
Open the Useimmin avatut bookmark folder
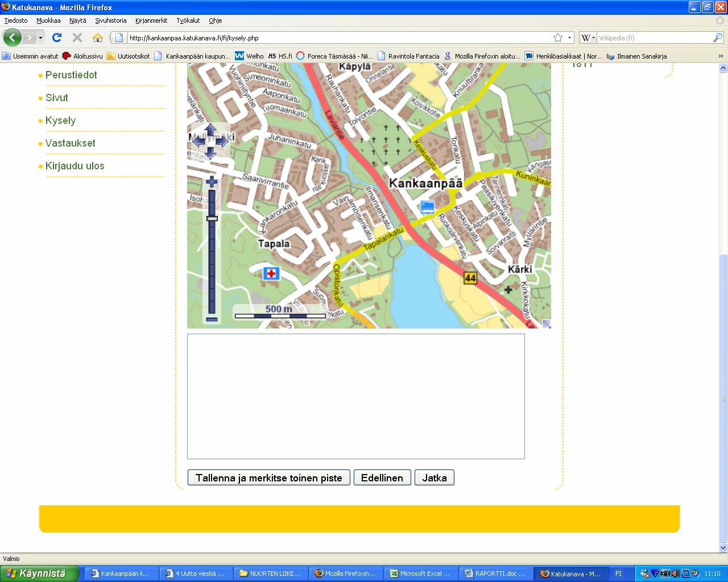30,56
